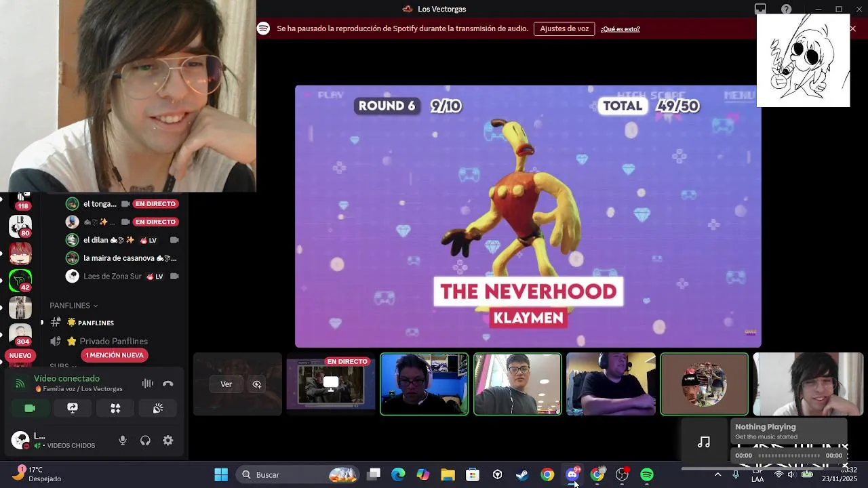This screenshot has width=868, height=488.
Task: Select the round avatar participant tile
Action: [x=704, y=384]
